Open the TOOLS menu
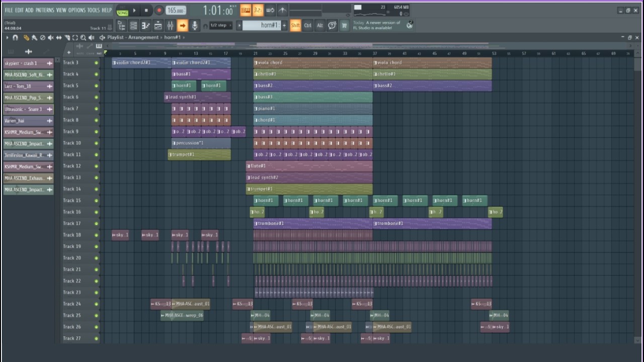Viewport: 644px width, 362px height. click(x=94, y=10)
